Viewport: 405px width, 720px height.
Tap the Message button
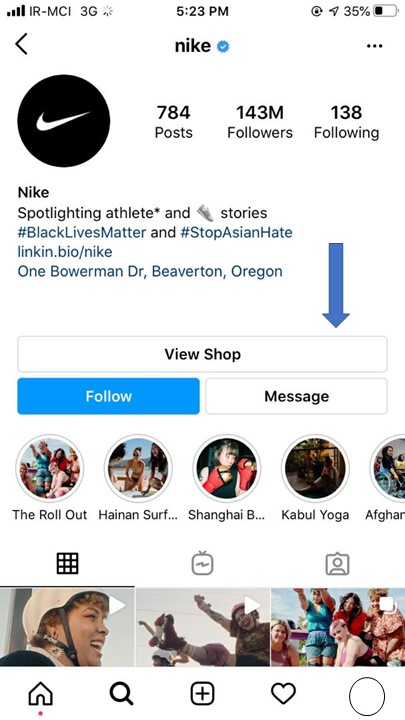coord(296,396)
